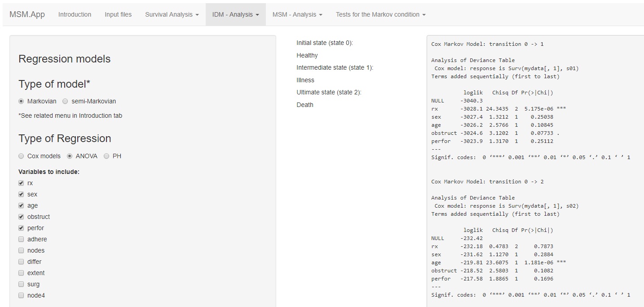
Task: Open the IDM - Analysis dropdown
Action: pyautogui.click(x=235, y=14)
